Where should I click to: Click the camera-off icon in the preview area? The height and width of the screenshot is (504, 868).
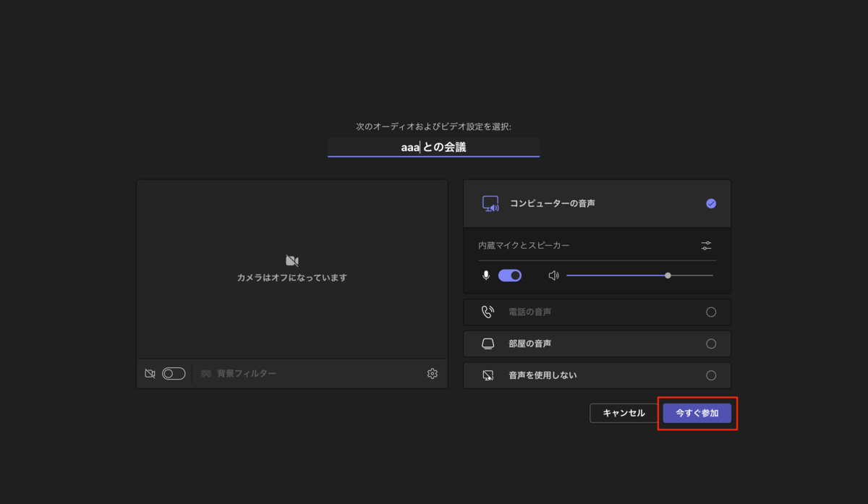(x=292, y=260)
